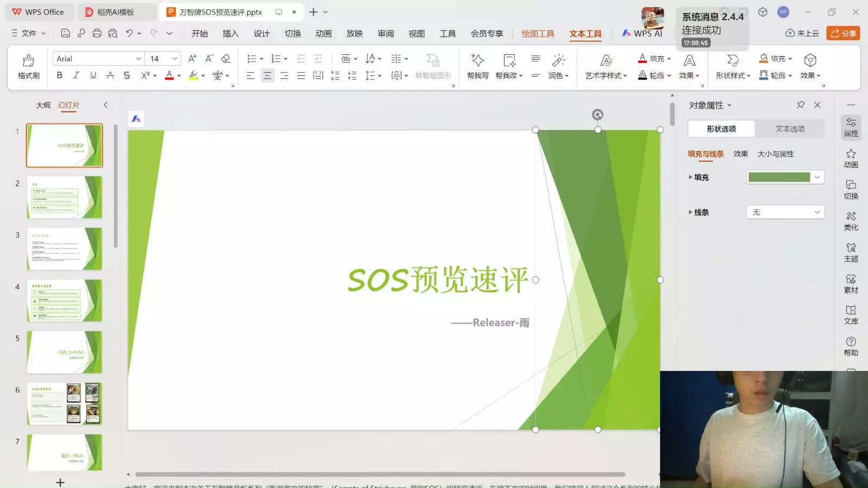Click the 未上云 cloud status button

[x=802, y=33]
